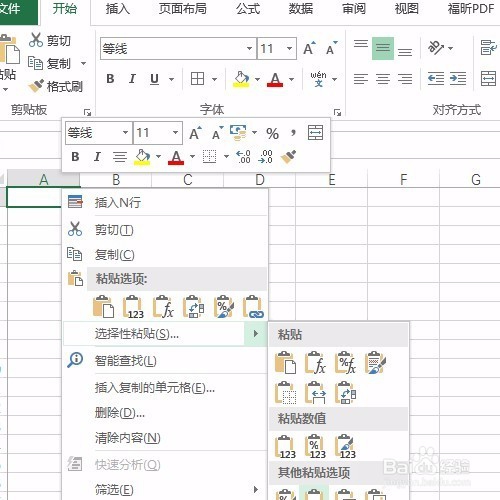Click the Format Painter brush in ribbon
The width and height of the screenshot is (500, 500).
[36, 86]
